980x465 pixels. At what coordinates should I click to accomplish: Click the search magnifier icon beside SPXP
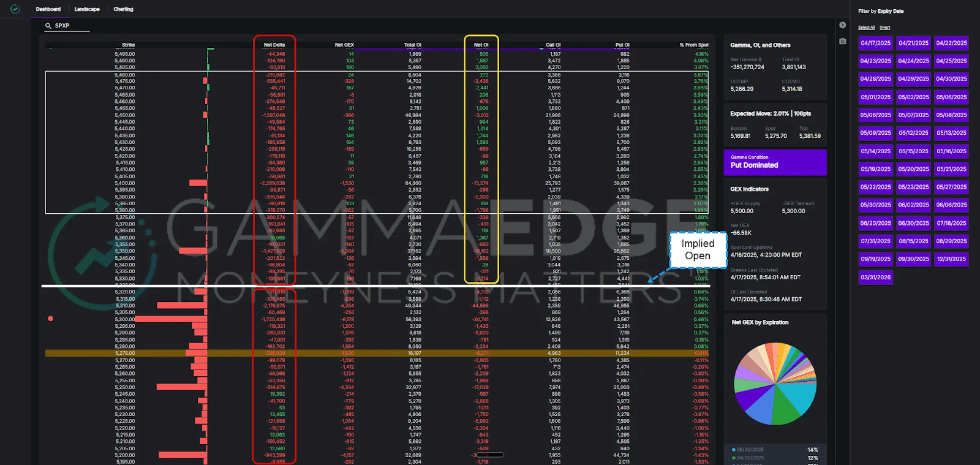[x=48, y=26]
